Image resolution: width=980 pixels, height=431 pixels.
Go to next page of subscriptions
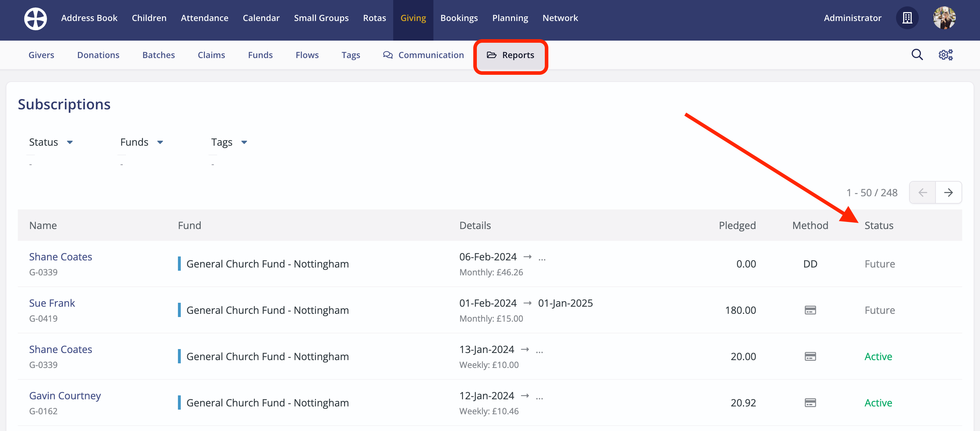(x=948, y=193)
